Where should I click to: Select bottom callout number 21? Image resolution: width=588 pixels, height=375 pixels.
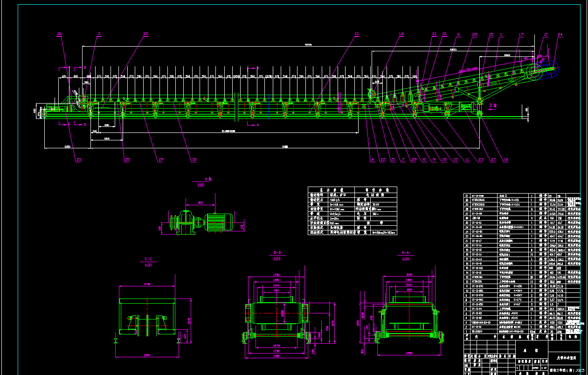[78, 160]
